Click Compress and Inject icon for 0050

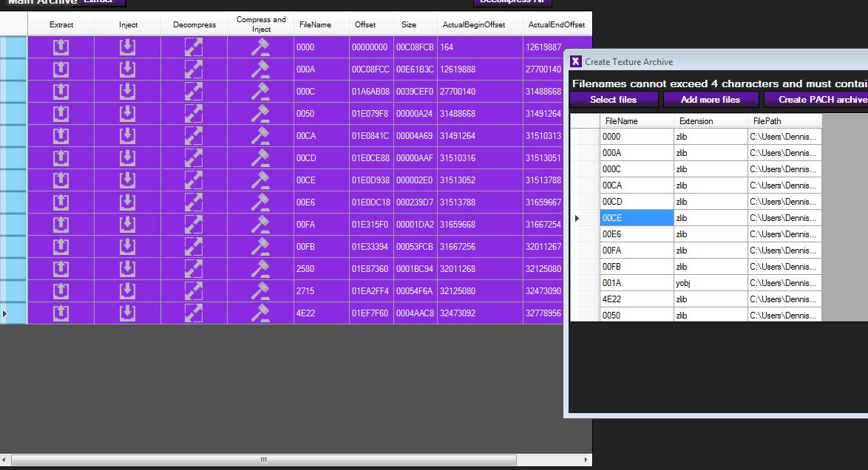pos(260,114)
